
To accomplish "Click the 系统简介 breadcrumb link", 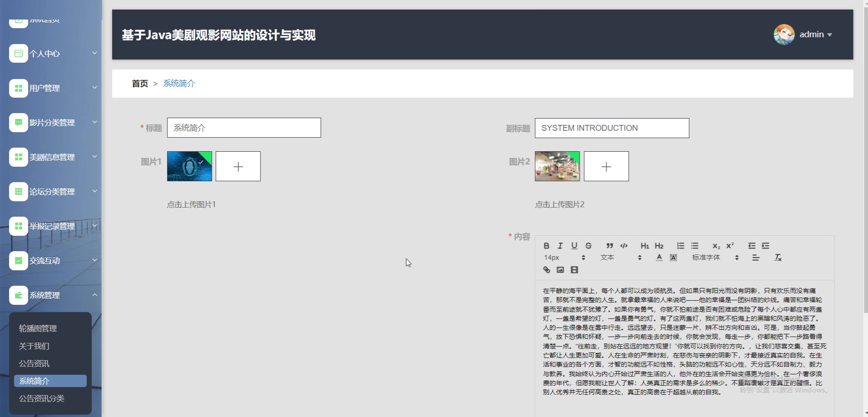I will pyautogui.click(x=179, y=84).
